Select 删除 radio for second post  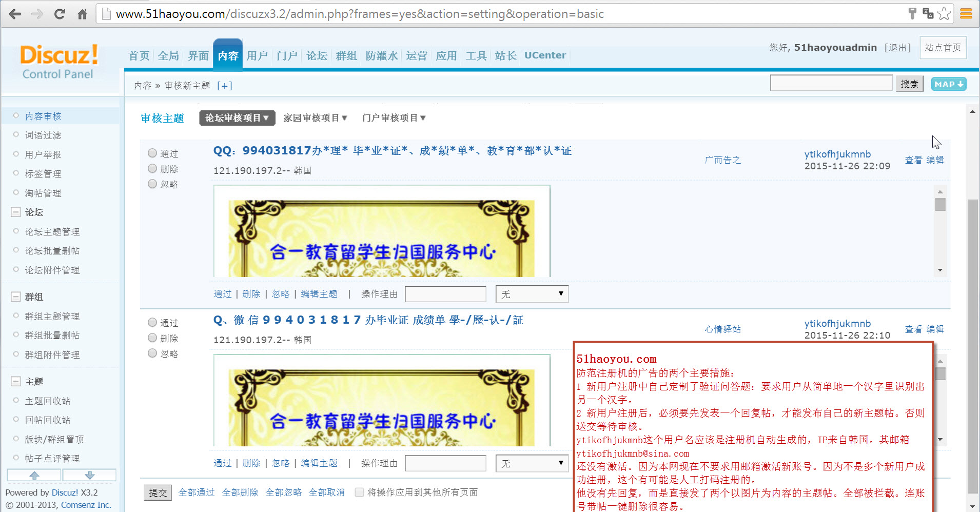(152, 338)
